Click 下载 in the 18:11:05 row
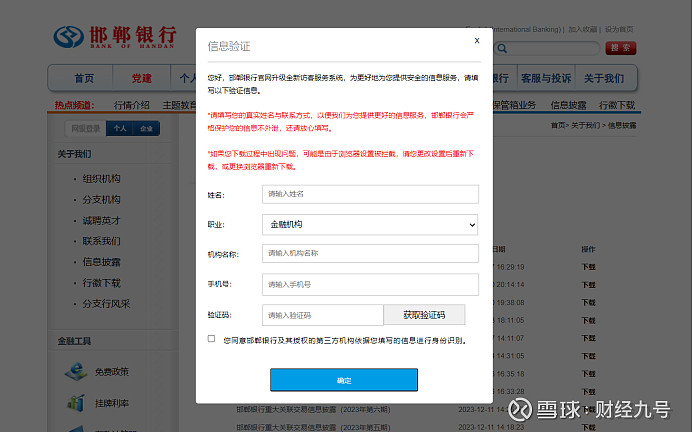The width and height of the screenshot is (693, 432). (588, 320)
